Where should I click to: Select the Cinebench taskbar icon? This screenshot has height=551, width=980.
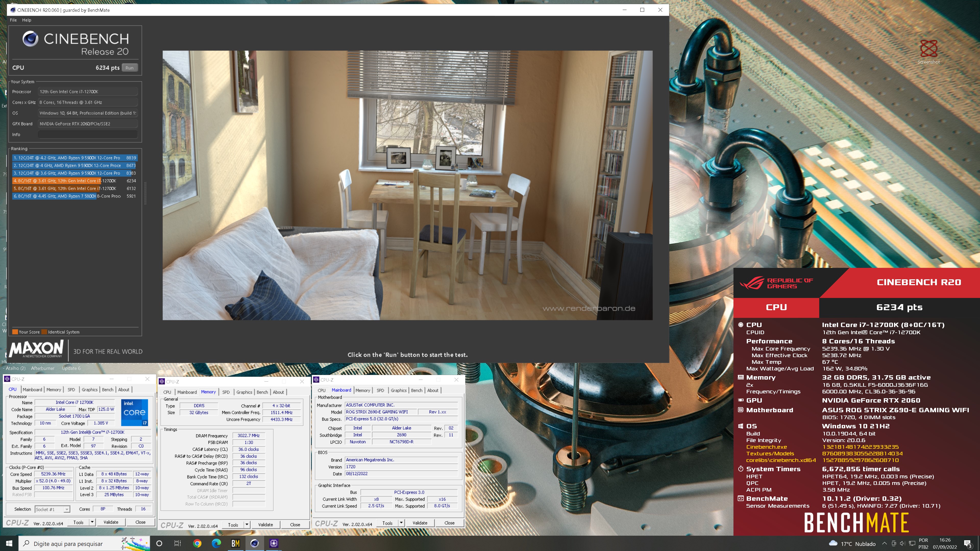[x=254, y=543]
